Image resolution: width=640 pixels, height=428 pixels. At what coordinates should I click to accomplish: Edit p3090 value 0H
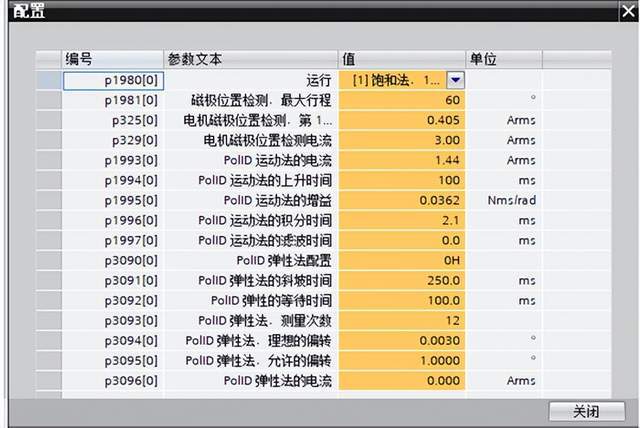click(x=402, y=260)
